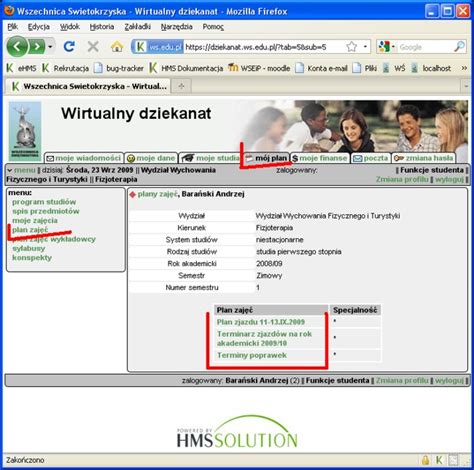Collapse the menu toggle arrow
This screenshot has width=474, height=470.
(x=10, y=170)
